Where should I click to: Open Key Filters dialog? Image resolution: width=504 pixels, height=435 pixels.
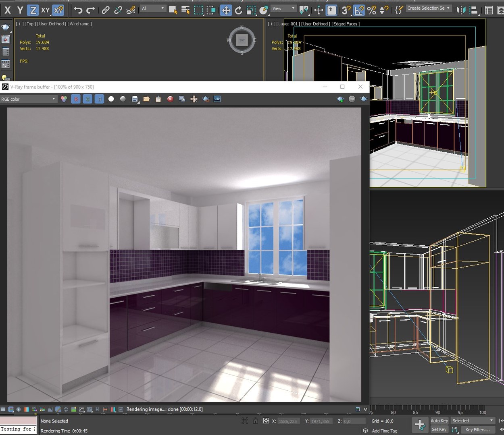(477, 430)
